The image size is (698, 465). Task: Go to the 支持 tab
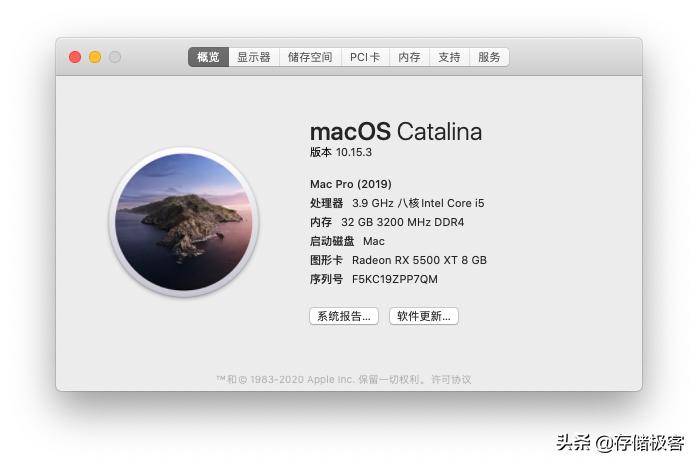449,57
